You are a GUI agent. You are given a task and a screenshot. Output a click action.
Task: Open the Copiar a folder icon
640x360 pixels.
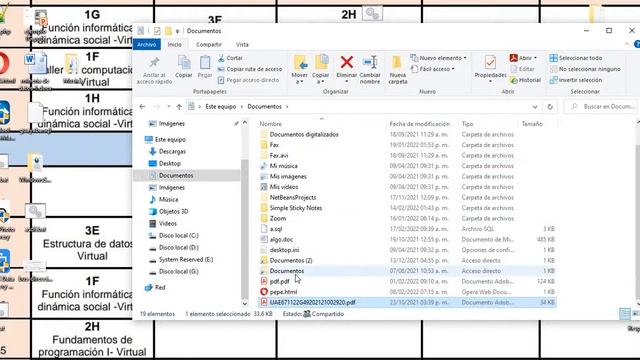click(321, 62)
